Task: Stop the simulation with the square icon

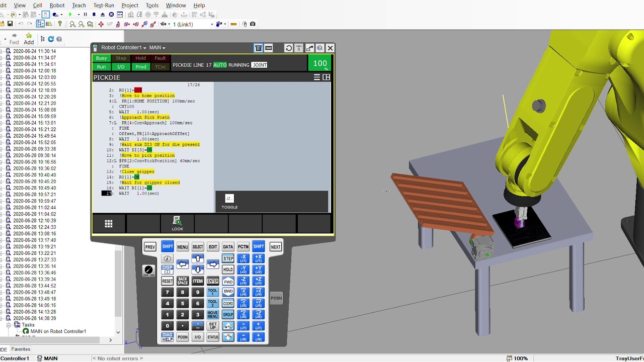Action: coord(94,15)
